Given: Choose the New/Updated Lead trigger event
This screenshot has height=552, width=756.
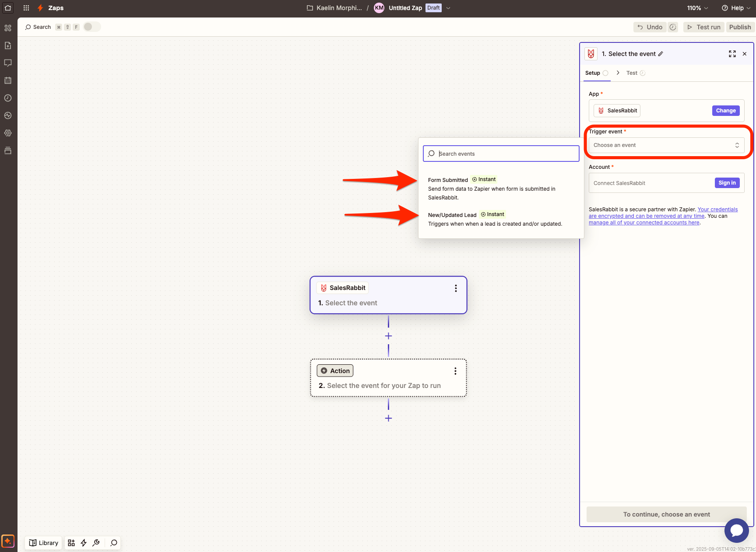Looking at the screenshot, I should (x=452, y=215).
